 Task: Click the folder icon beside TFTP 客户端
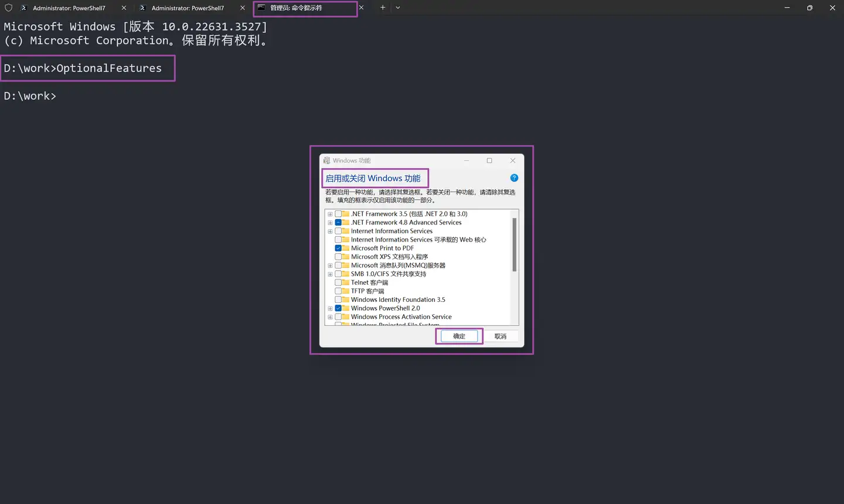click(x=346, y=291)
